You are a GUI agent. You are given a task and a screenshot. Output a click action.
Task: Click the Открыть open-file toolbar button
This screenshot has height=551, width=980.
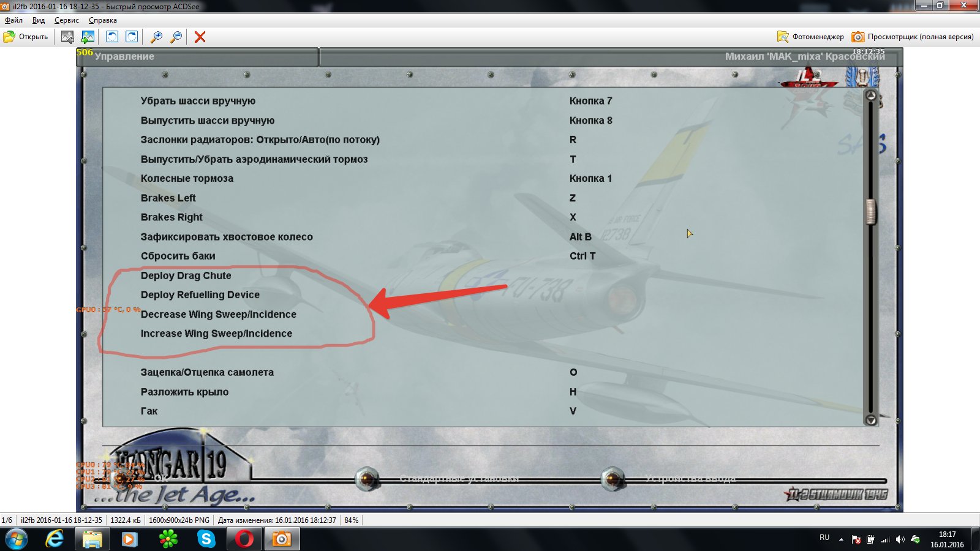click(x=26, y=37)
